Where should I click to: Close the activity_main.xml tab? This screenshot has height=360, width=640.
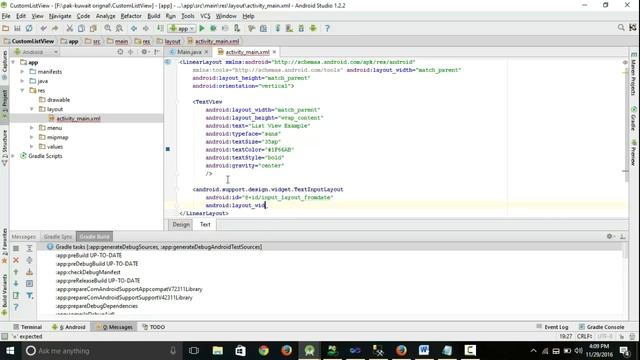coord(274,52)
